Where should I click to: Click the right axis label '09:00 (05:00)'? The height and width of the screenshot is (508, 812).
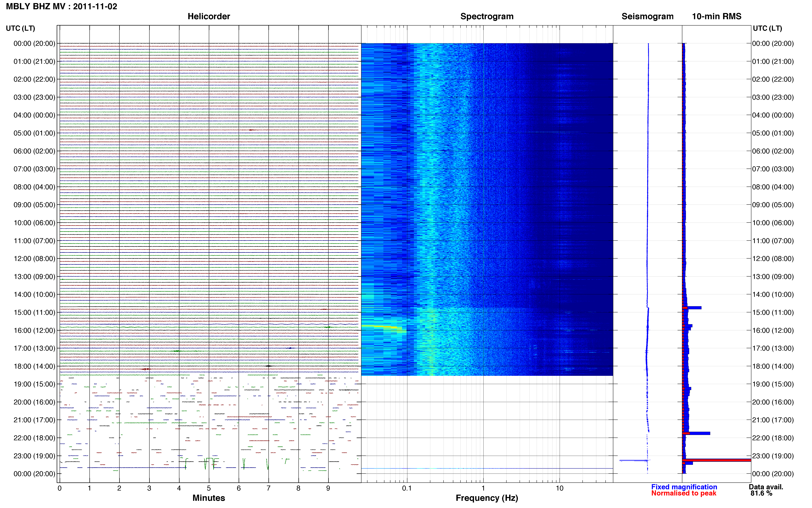(773, 205)
